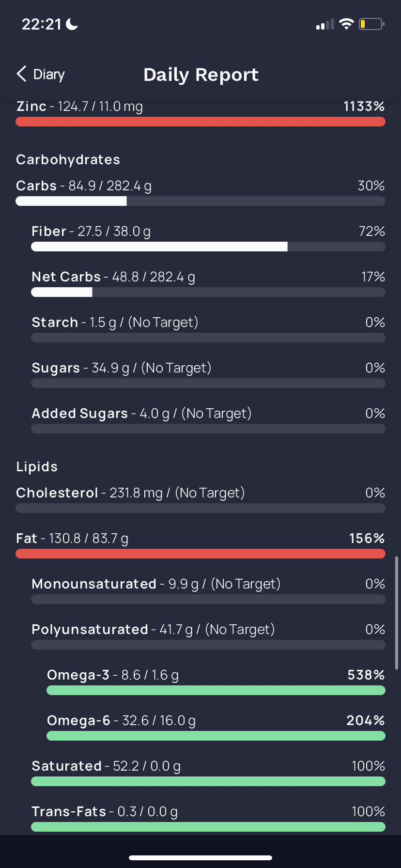Image resolution: width=401 pixels, height=868 pixels.
Task: Open Cholesterol nutrient details
Action: [200, 500]
